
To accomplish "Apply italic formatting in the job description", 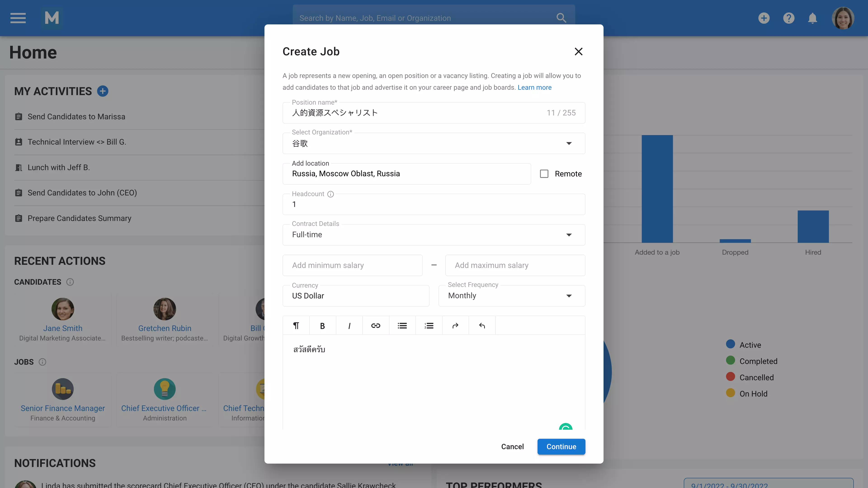I will (349, 325).
